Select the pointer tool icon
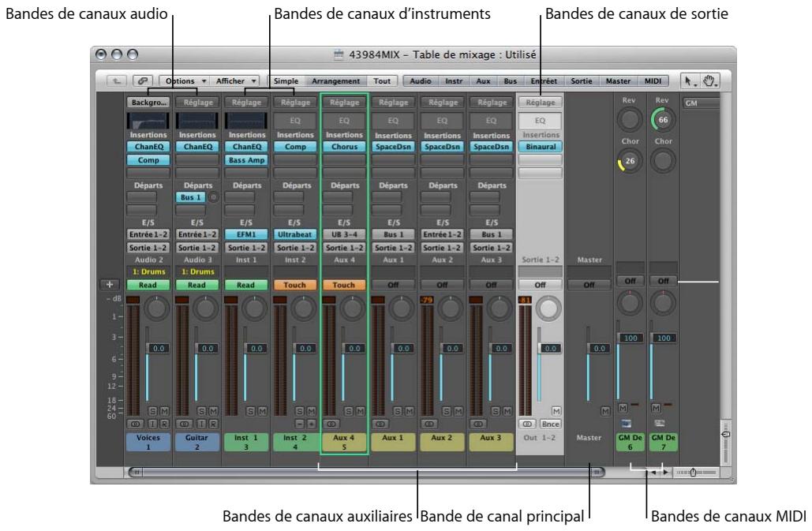The image size is (812, 531). 689,81
